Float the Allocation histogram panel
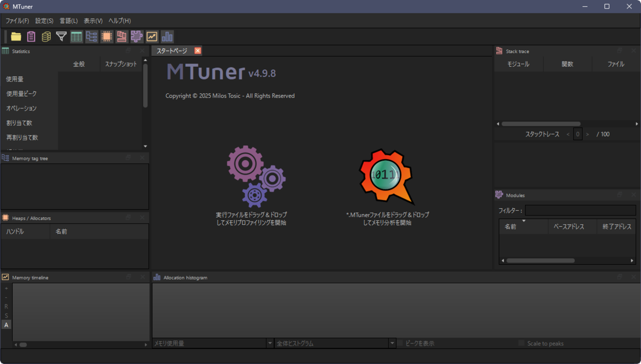The height and width of the screenshot is (364, 641). pos(620,277)
